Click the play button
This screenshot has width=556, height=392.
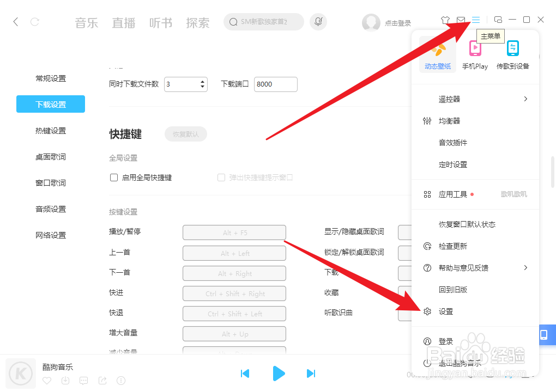(279, 373)
